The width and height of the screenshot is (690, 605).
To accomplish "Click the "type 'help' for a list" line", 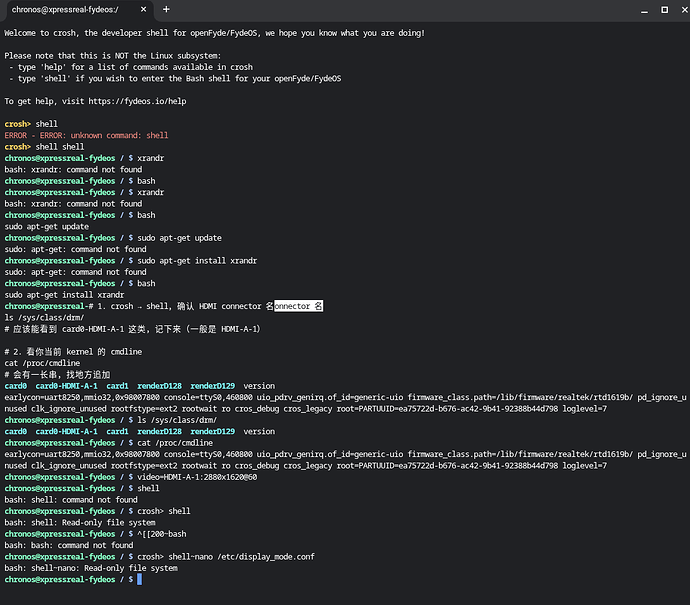I will (x=131, y=67).
